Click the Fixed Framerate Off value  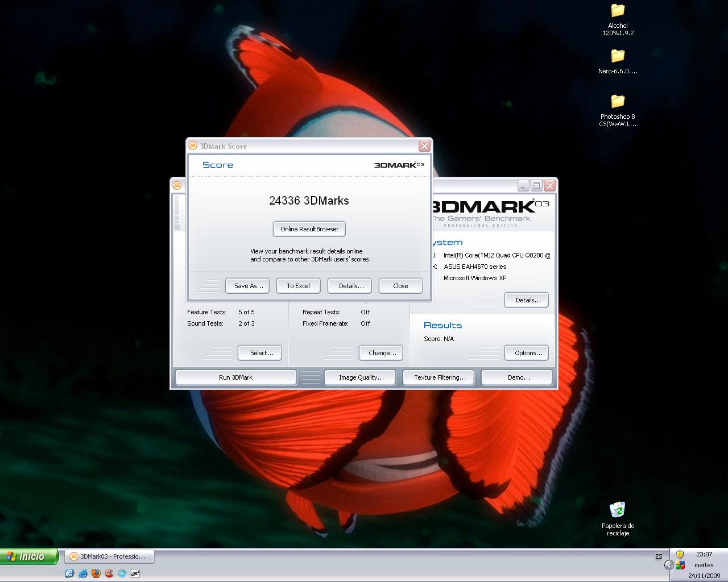(x=365, y=323)
